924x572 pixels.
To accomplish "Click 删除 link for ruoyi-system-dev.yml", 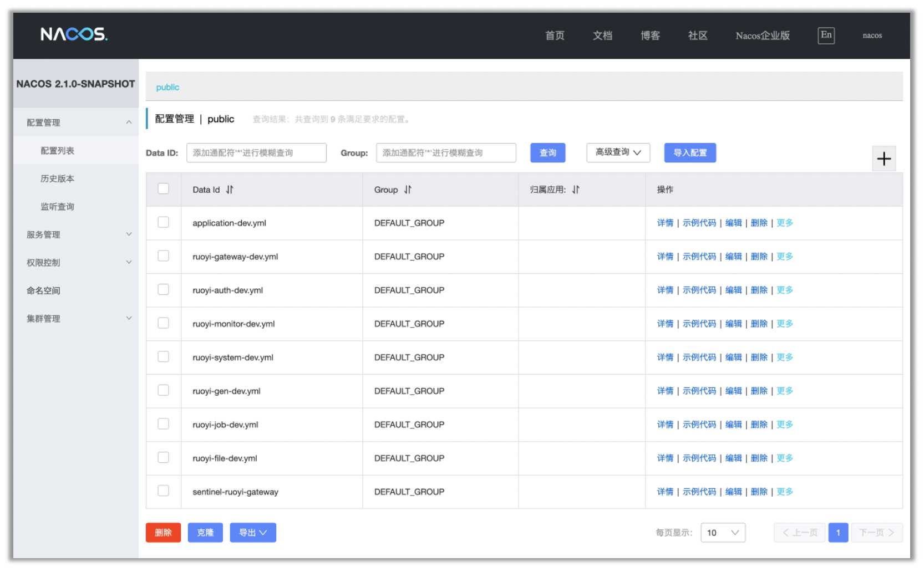I will point(759,357).
